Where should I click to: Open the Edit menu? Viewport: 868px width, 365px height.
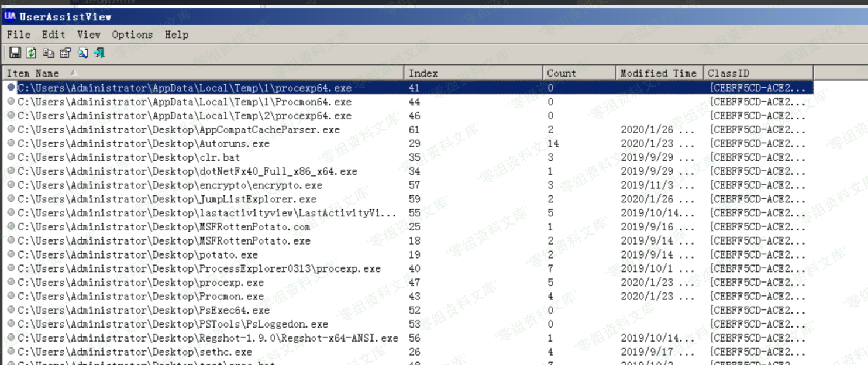[x=53, y=35]
